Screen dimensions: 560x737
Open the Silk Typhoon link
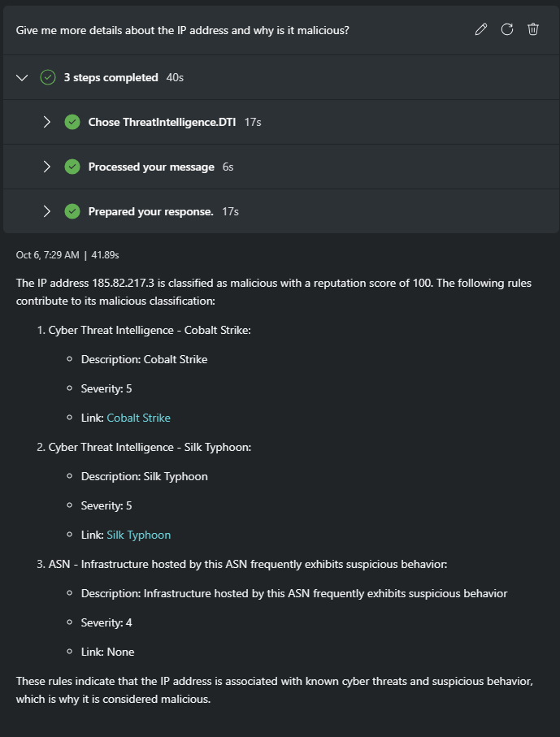coord(138,535)
